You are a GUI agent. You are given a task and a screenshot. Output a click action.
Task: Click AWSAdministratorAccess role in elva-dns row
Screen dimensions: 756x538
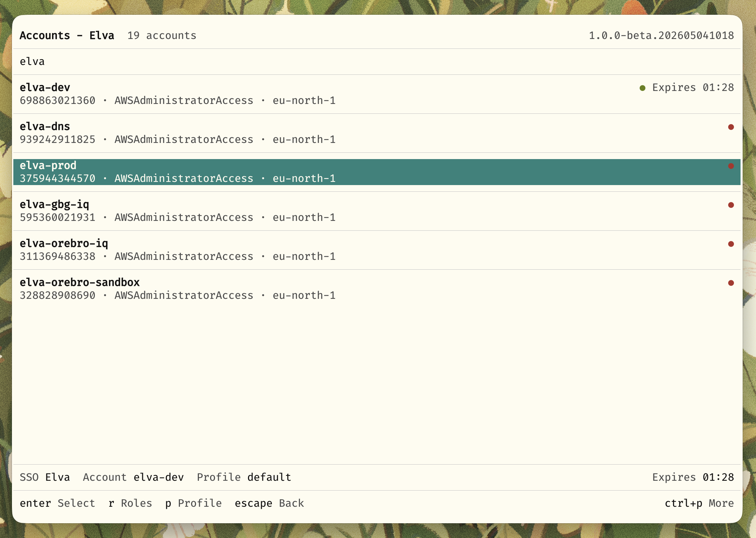(x=184, y=139)
